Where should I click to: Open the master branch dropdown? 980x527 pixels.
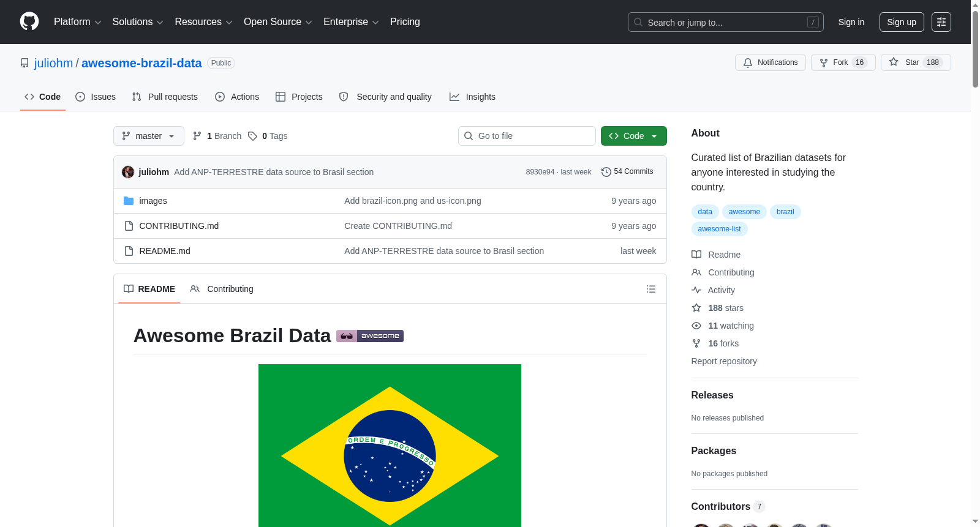[x=149, y=136]
